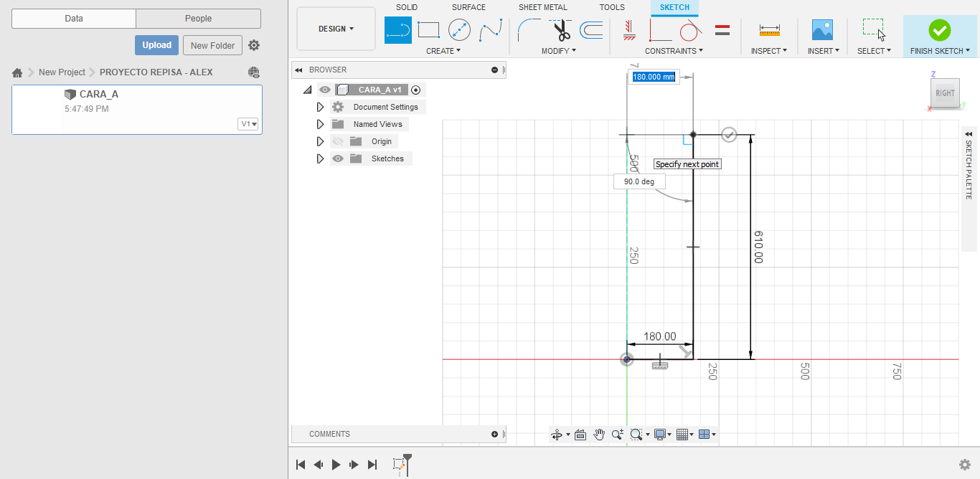Expand Document Settings tree node

click(321, 107)
